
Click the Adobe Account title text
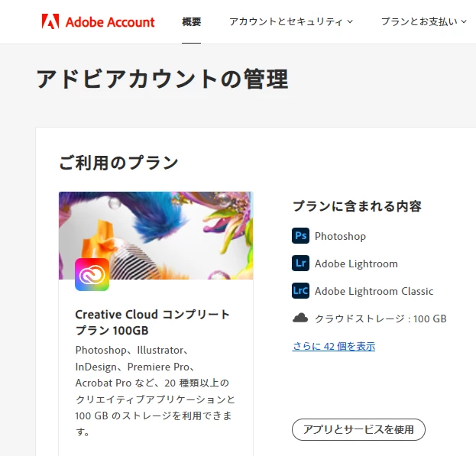[x=110, y=22]
